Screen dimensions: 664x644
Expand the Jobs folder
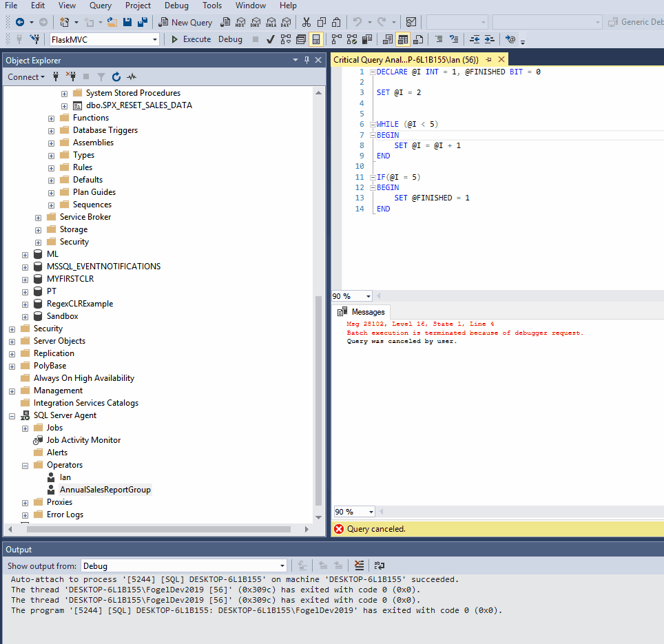(x=25, y=428)
